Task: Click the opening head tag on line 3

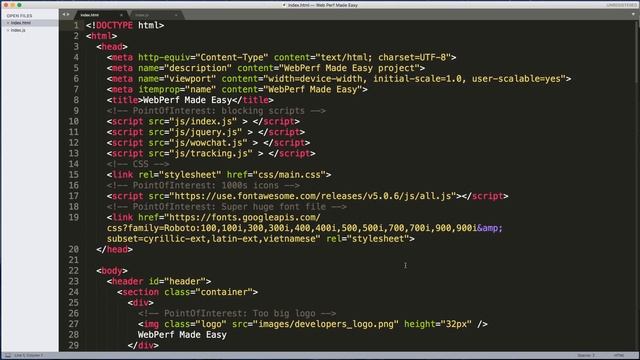Action: coord(112,47)
